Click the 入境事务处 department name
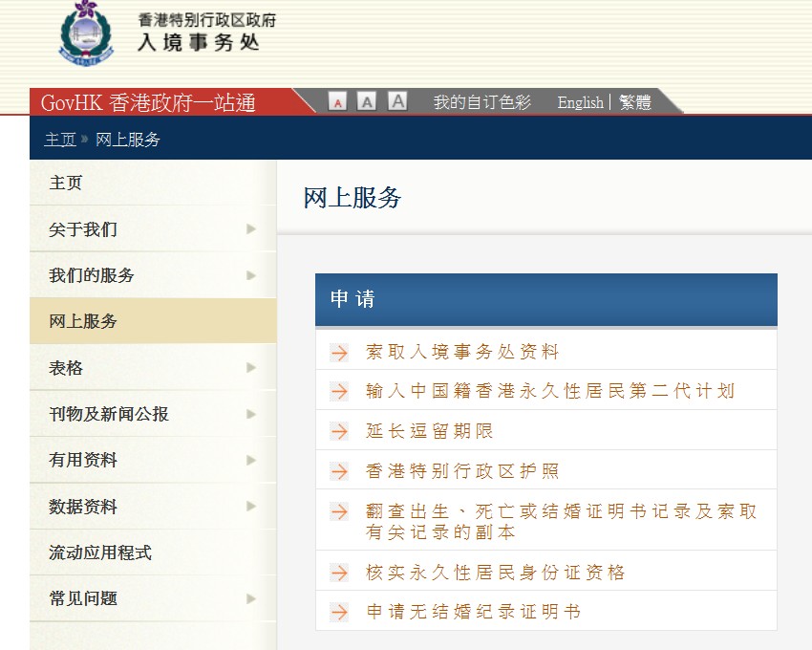Image resolution: width=812 pixels, height=650 pixels. coord(199,42)
